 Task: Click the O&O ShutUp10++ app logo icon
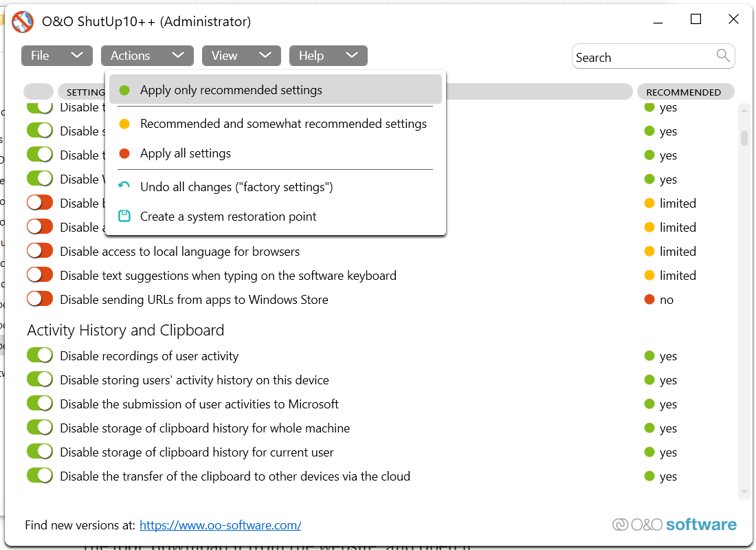click(23, 22)
